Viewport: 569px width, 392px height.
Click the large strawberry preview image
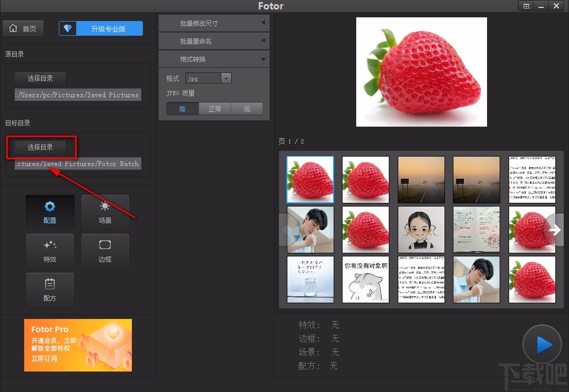coord(421,72)
